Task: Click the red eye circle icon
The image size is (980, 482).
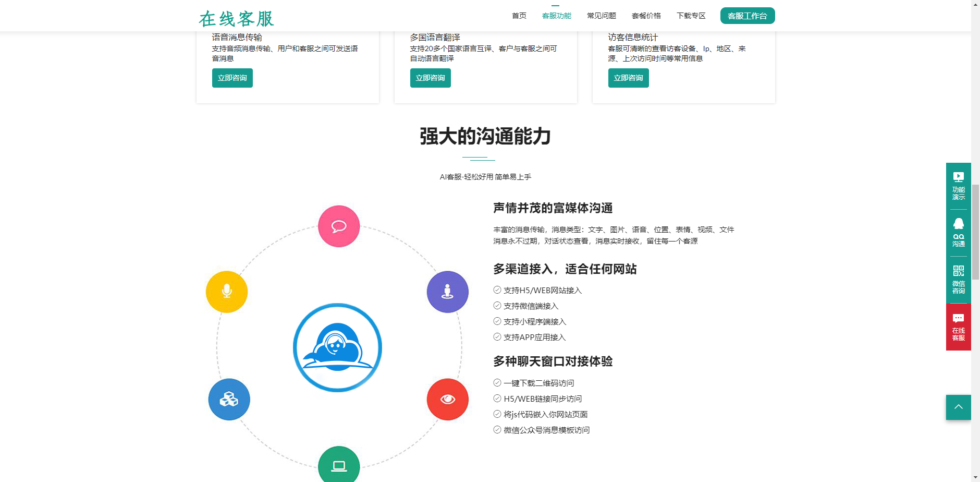Action: point(447,400)
